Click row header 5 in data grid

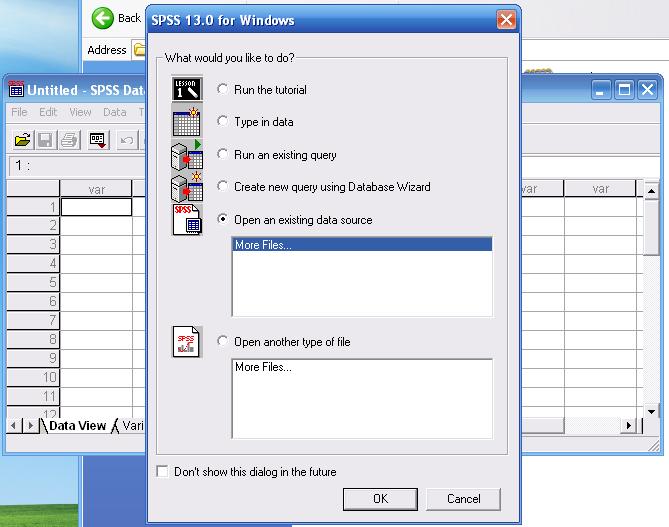pos(33,282)
